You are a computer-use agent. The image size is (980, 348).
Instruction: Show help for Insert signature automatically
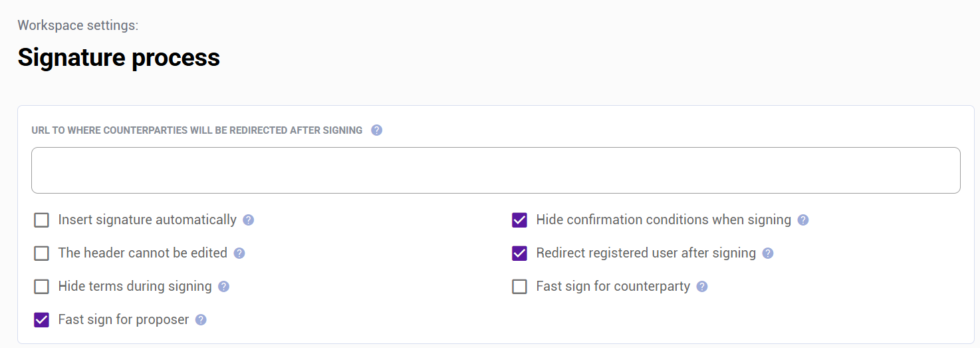click(x=248, y=220)
